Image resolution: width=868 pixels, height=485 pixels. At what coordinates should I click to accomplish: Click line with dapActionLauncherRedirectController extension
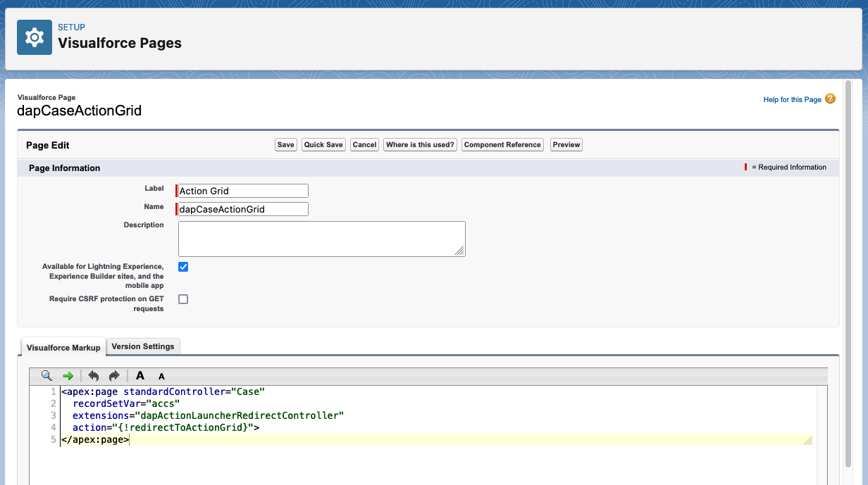(x=208, y=415)
